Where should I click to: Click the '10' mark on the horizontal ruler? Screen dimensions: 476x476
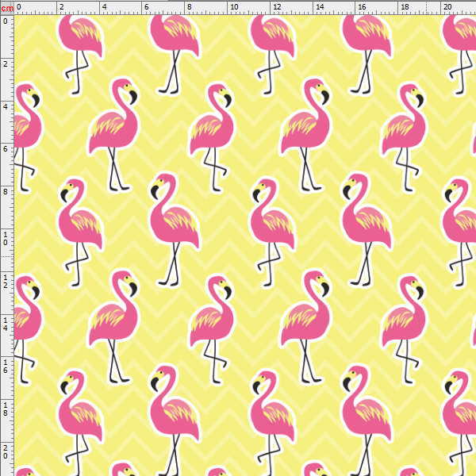tap(234, 6)
